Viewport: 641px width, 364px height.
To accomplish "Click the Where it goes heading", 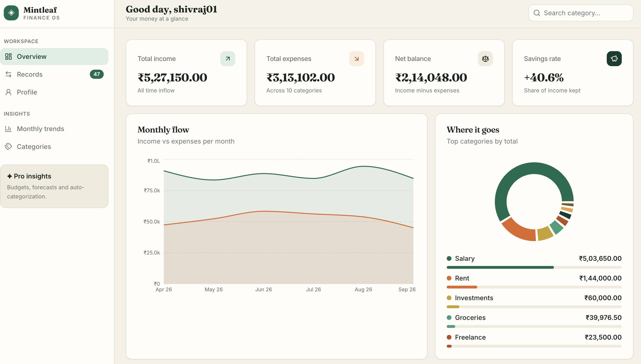I will pyautogui.click(x=473, y=130).
